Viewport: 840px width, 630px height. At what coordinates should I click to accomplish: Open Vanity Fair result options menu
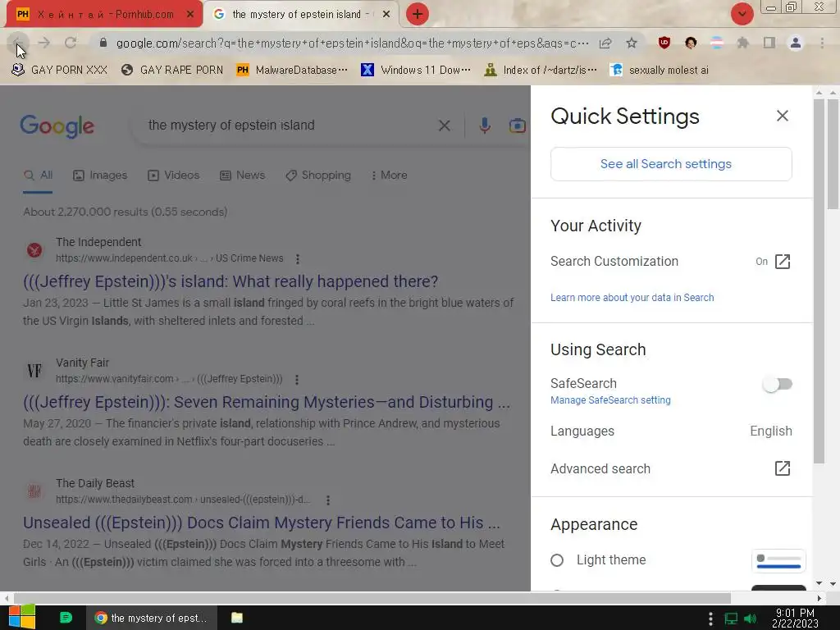coord(297,379)
